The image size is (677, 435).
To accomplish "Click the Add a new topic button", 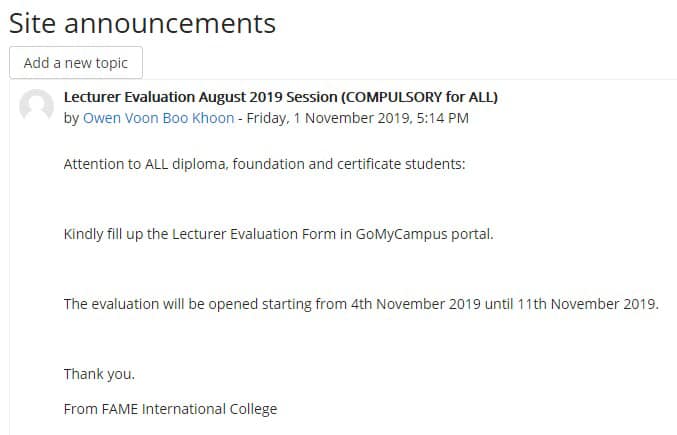I will tap(76, 63).
